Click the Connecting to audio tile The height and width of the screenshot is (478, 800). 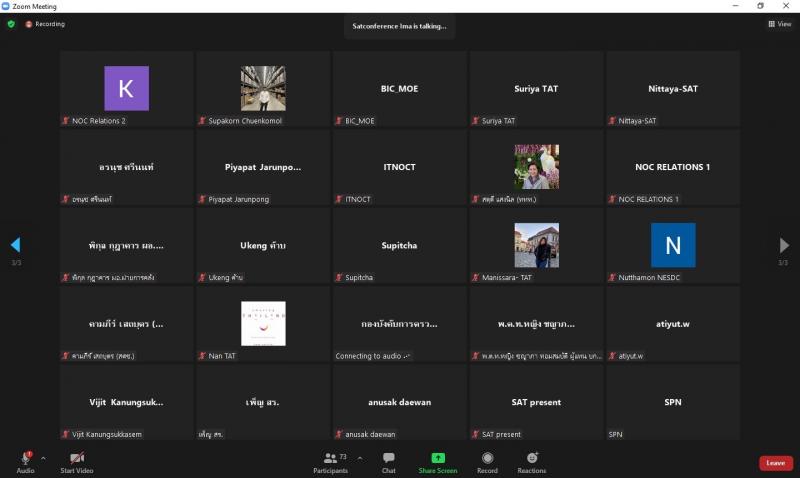pyautogui.click(x=399, y=323)
